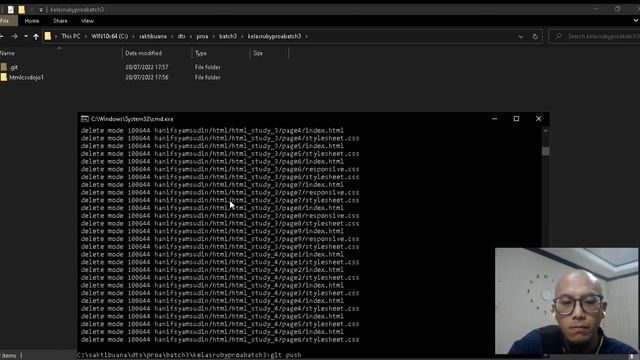Sort by Date modified column
640x360 pixels.
coord(143,53)
